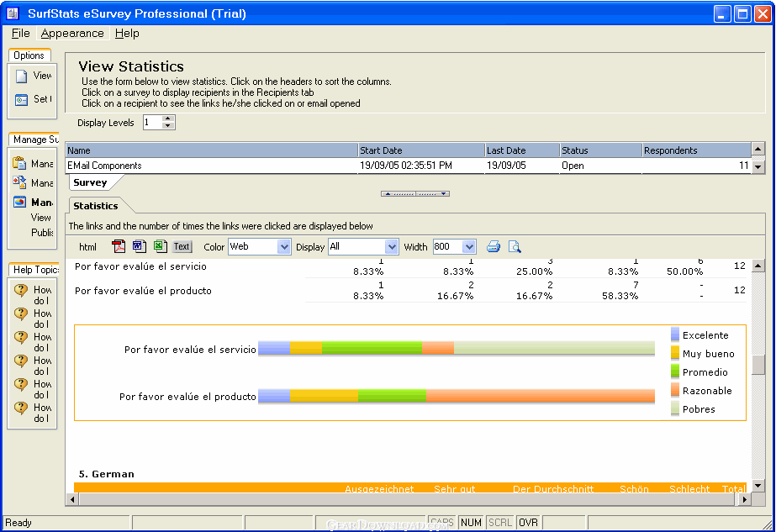Viewport: 776px width, 532px height.
Task: Increase Display Levels with up arrow
Action: 168,119
